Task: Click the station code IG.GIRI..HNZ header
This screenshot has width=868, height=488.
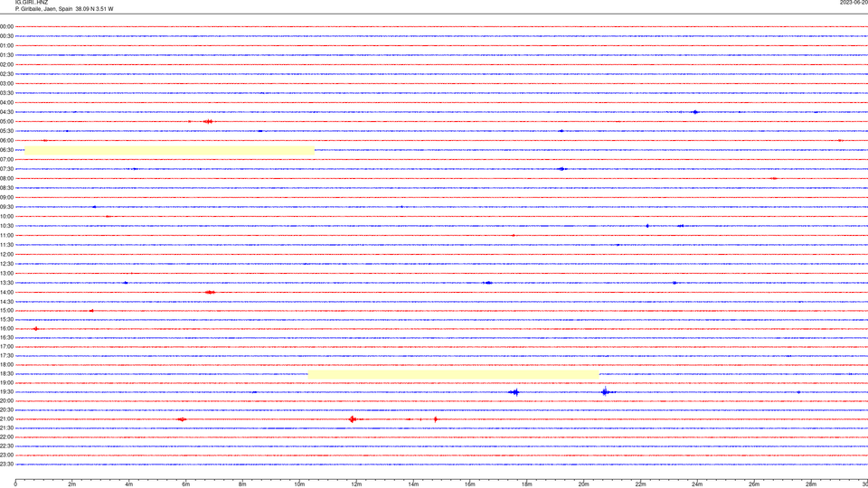Action: 32,3
